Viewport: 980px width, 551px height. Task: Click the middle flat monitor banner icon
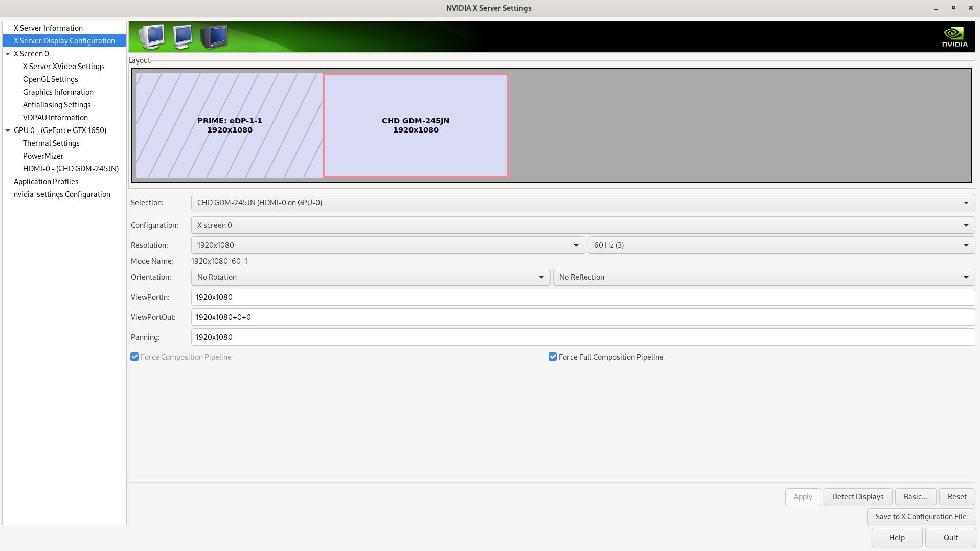click(x=183, y=37)
